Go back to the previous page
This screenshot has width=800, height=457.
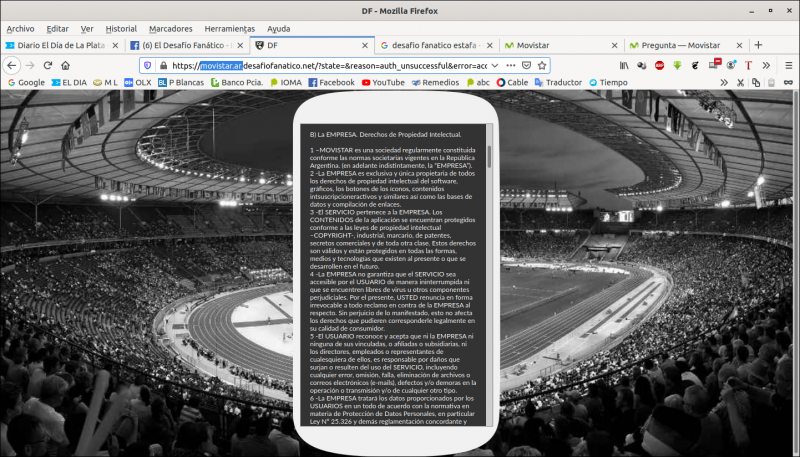(x=12, y=65)
